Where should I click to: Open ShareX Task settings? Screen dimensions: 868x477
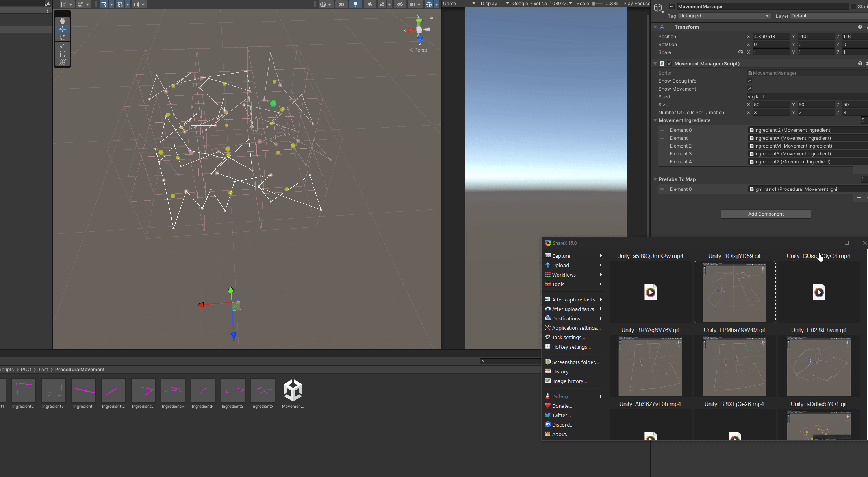tap(568, 337)
